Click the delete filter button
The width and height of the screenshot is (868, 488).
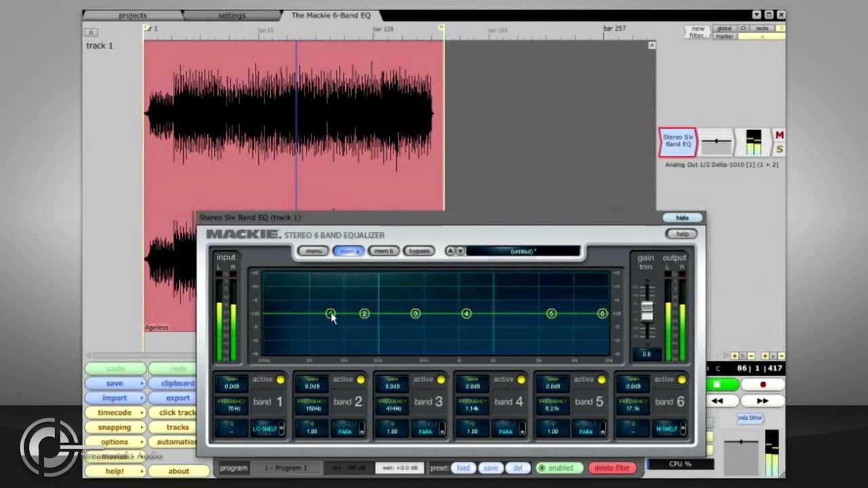[x=612, y=468]
